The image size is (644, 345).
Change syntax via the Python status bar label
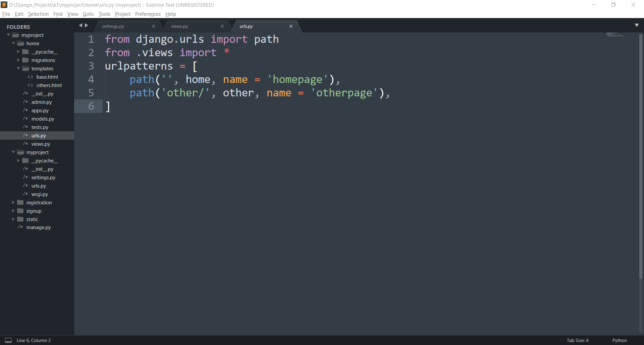pos(619,340)
